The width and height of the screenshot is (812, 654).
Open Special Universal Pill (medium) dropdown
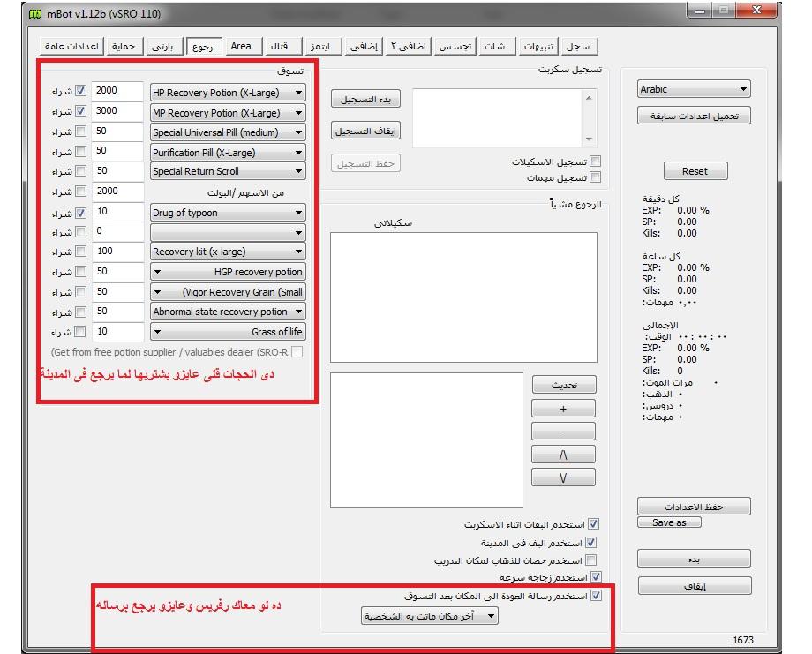(228, 132)
